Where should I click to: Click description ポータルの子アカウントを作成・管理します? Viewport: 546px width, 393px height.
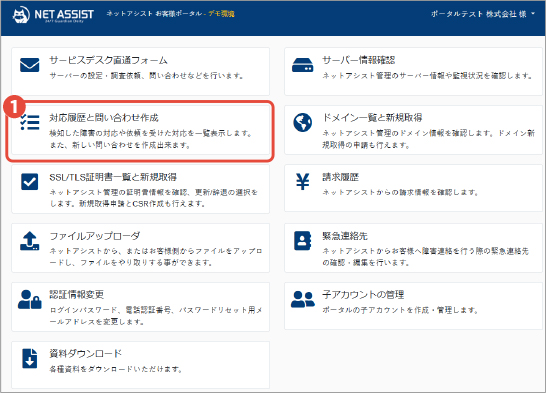point(400,310)
